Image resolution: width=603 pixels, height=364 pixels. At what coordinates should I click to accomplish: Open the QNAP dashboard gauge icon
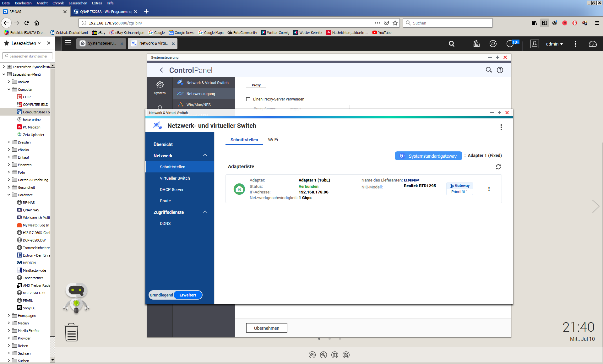coord(593,44)
